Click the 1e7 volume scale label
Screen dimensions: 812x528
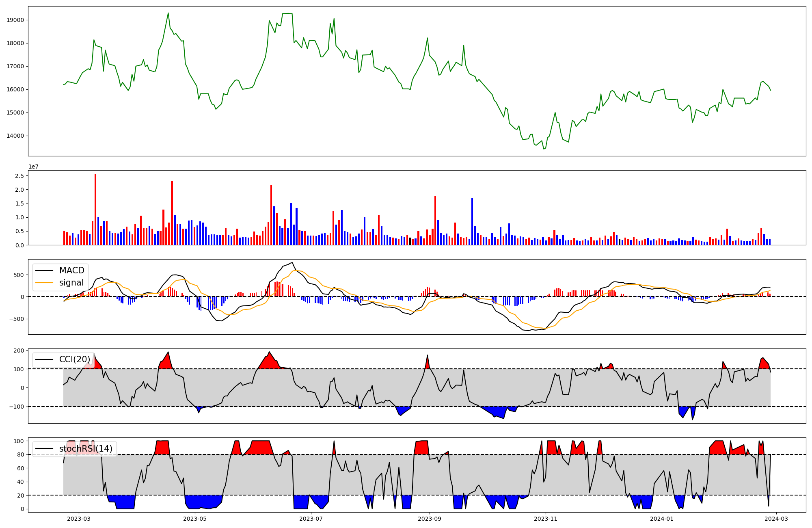click(33, 167)
